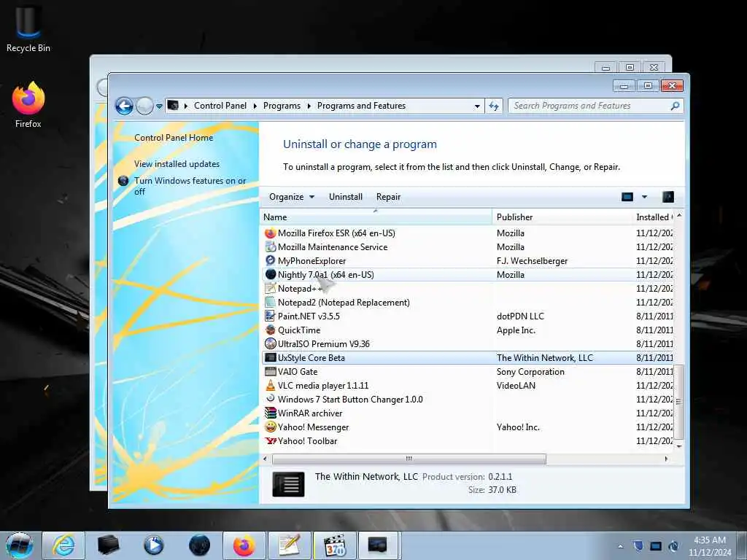Viewport: 747px width, 560px height.
Task: Sort by the Name column header
Action: point(376,217)
